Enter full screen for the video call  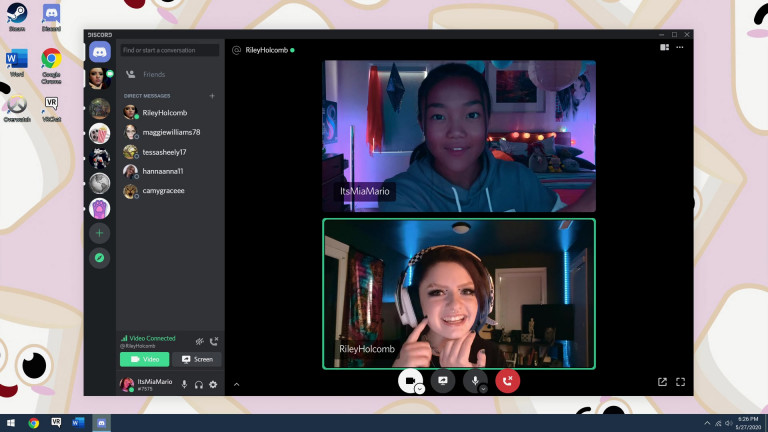click(680, 382)
